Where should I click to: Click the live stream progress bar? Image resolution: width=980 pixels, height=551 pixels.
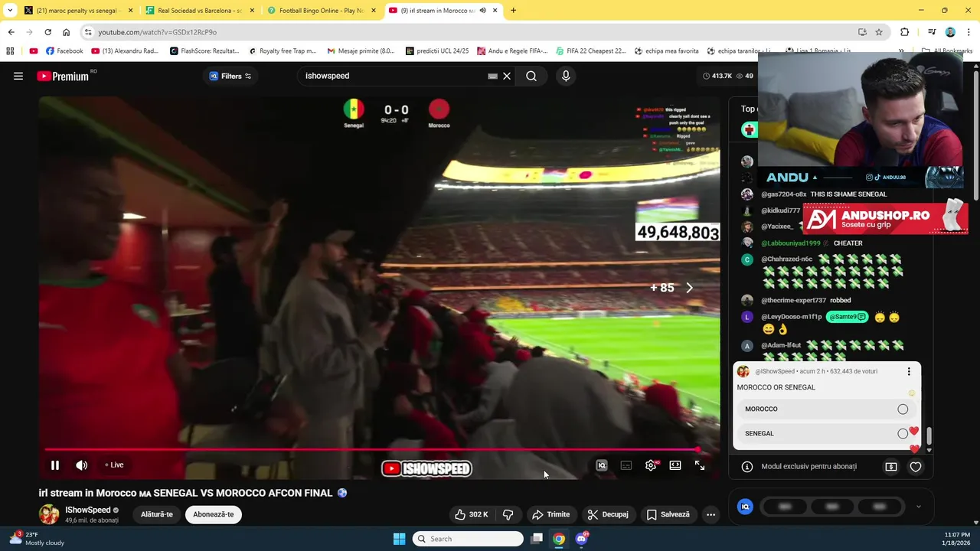pyautogui.click(x=371, y=450)
